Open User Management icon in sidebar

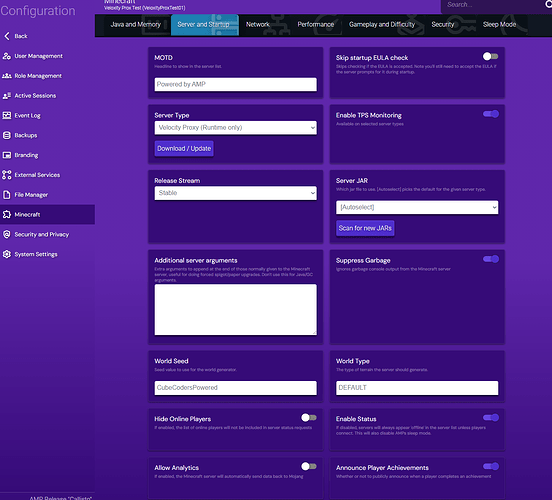(x=7, y=56)
